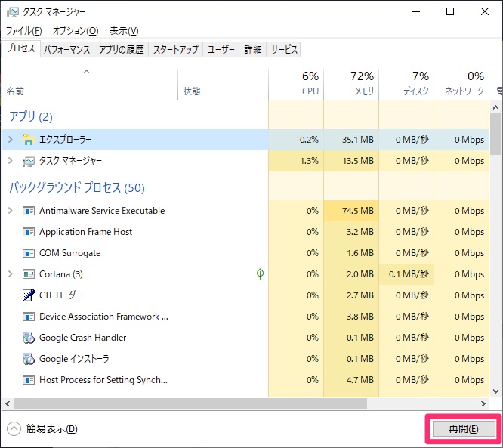Click the Task Manager title bar icon
The width and height of the screenshot is (503, 448).
click(13, 12)
